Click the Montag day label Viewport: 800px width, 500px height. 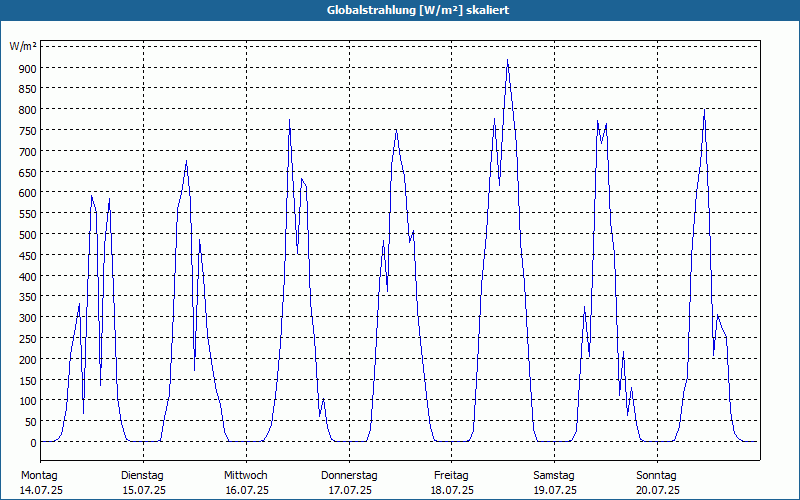39,476
